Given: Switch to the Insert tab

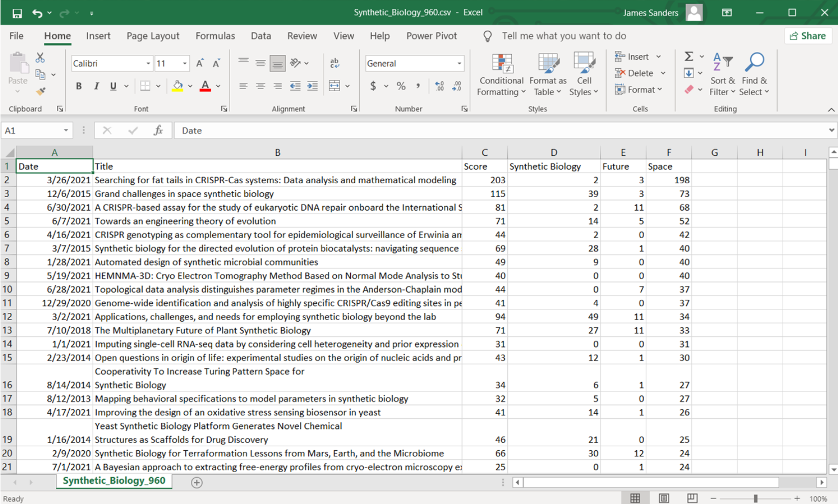Looking at the screenshot, I should [x=98, y=36].
